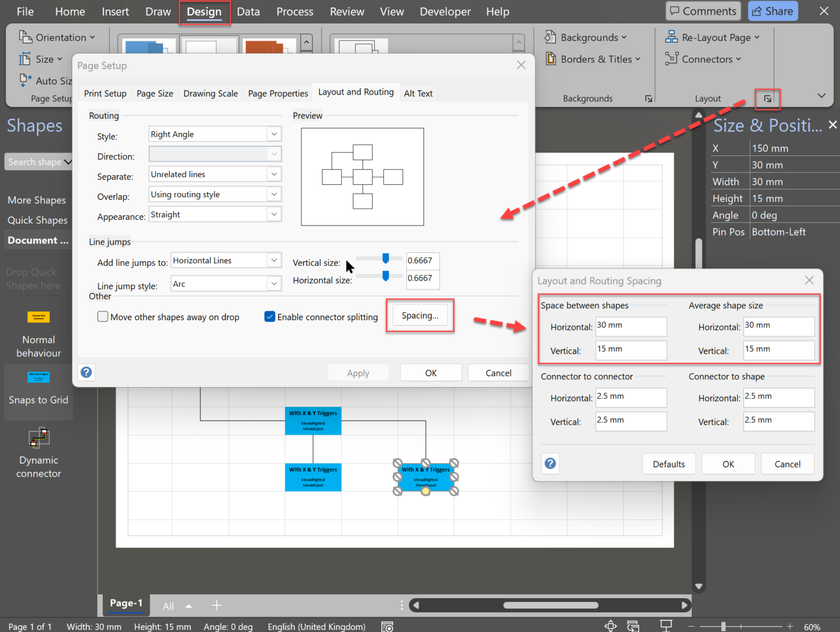Switch to the Alt Text tab

[x=418, y=92]
